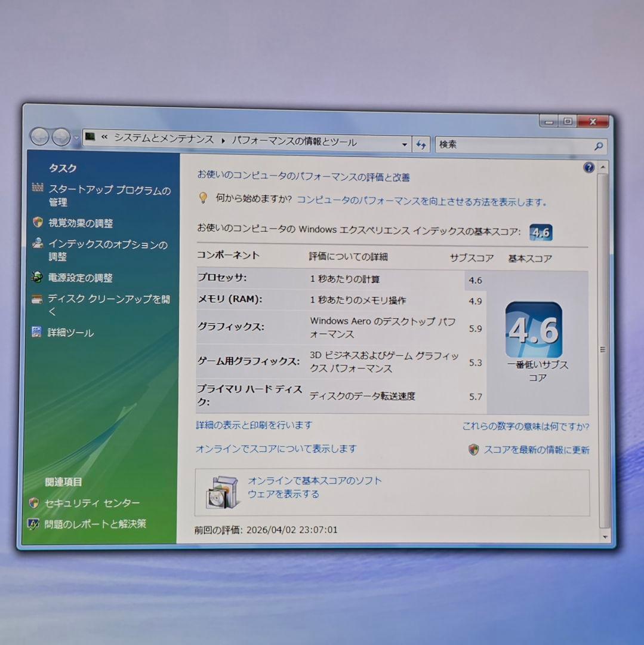Image resolution: width=644 pixels, height=645 pixels.
Task: Open arrow after システムとメンテナンス breadcrumb
Action: click(223, 141)
